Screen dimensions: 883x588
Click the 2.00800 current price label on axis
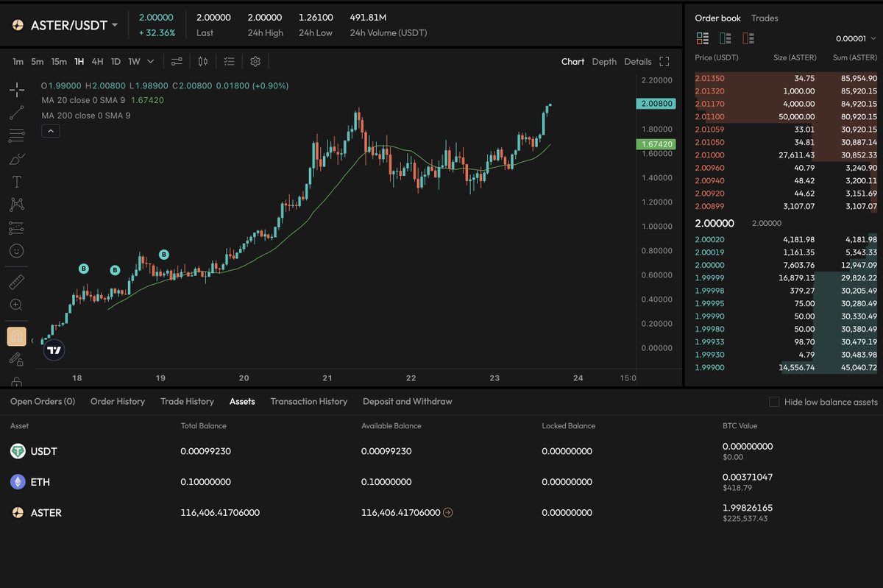pos(655,105)
